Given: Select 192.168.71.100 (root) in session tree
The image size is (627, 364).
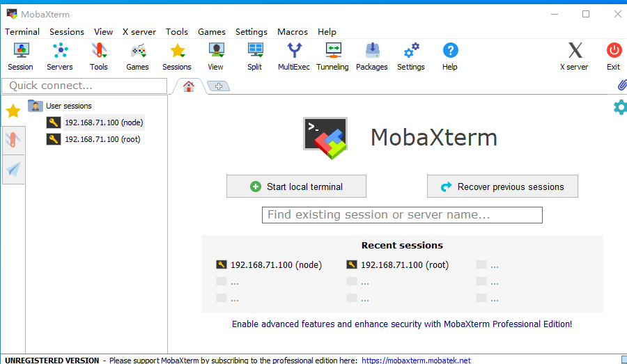Looking at the screenshot, I should [102, 139].
